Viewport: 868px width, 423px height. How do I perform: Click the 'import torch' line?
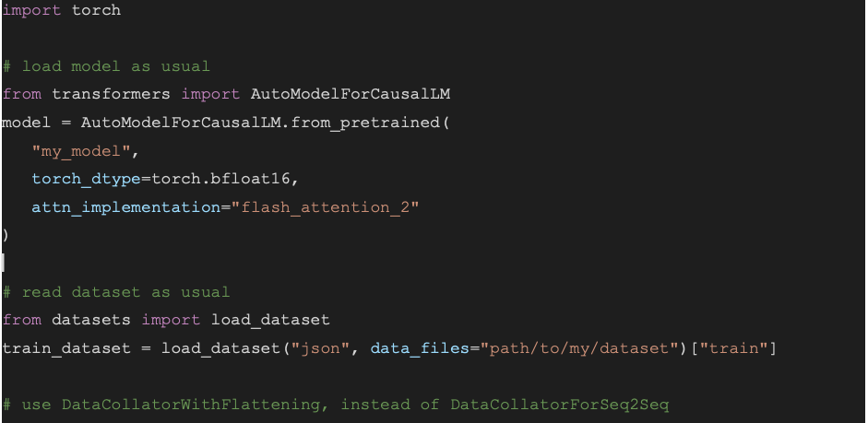(62, 10)
